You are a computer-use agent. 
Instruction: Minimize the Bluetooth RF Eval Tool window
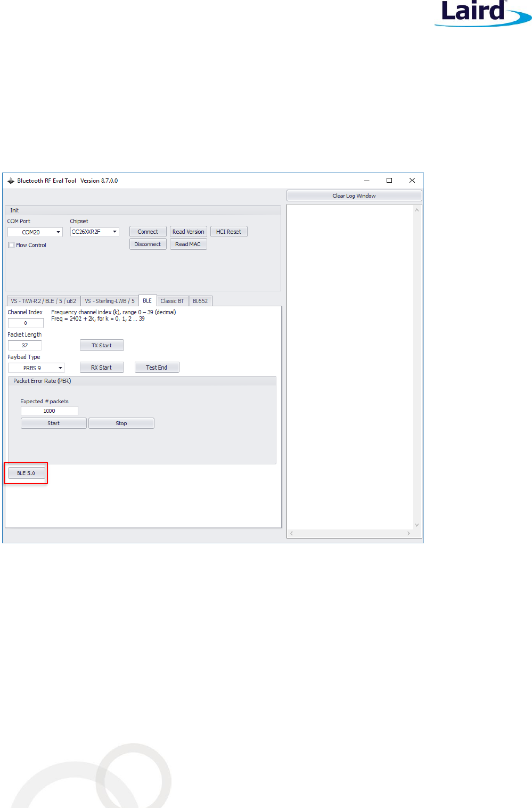(366, 181)
